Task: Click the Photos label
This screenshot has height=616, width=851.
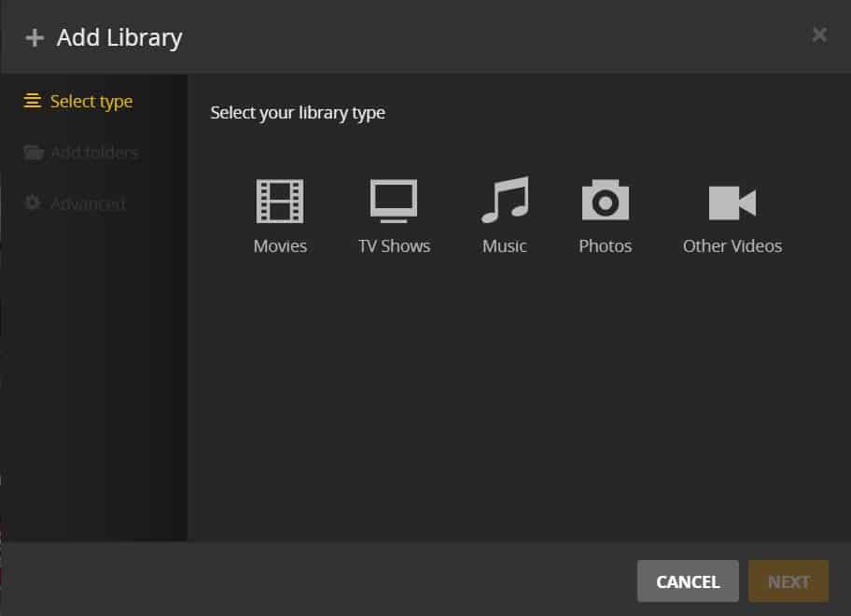Action: (x=606, y=246)
